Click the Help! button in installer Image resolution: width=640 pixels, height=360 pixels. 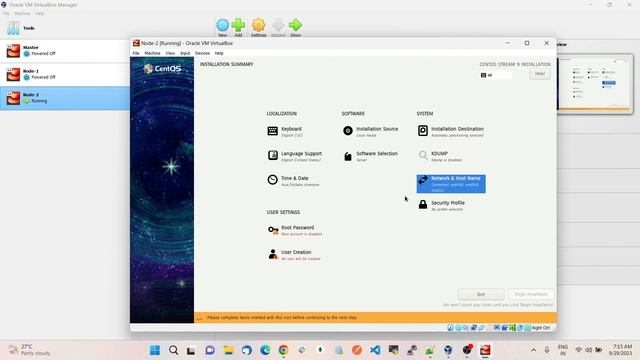pos(540,74)
